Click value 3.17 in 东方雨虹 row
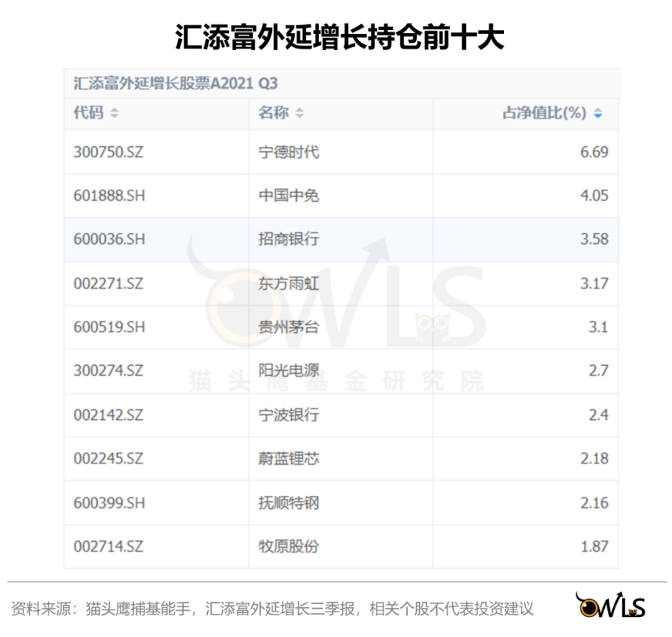The width and height of the screenshot is (672, 637). (x=594, y=284)
